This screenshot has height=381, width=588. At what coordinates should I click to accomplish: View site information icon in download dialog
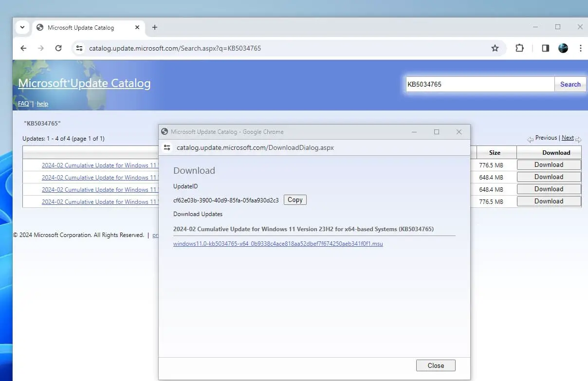(x=167, y=147)
